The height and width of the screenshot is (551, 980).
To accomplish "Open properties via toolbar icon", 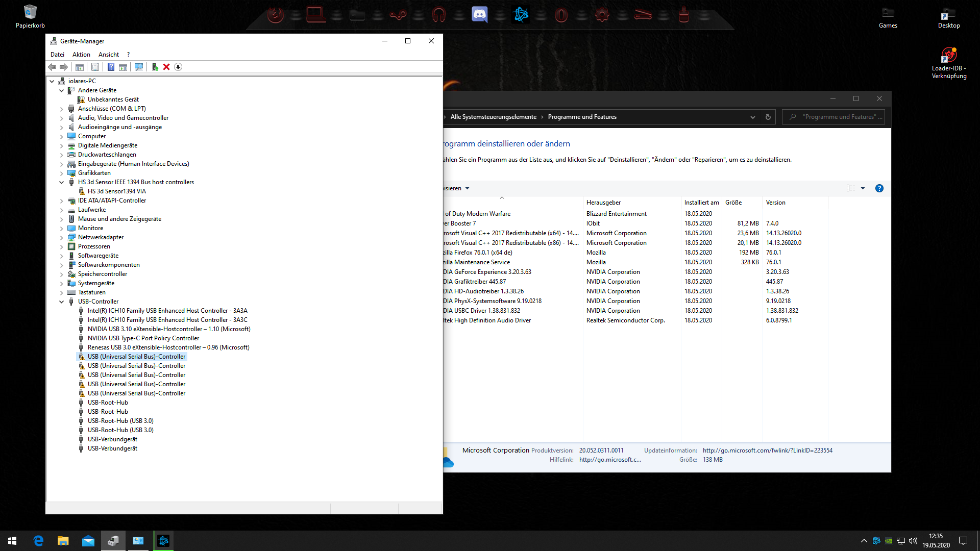I will point(95,67).
